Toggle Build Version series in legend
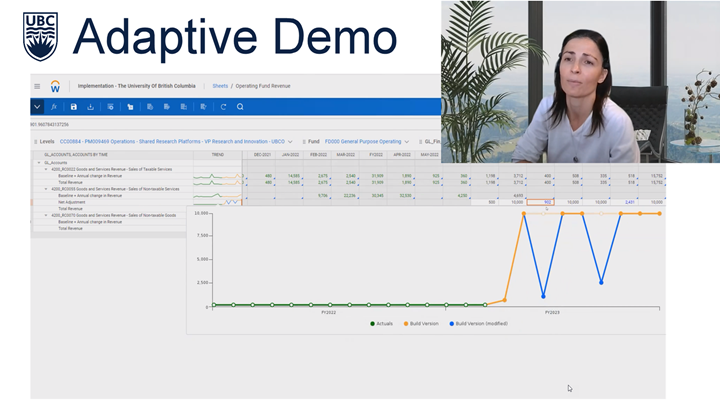This screenshot has height=405, width=720. point(421,324)
